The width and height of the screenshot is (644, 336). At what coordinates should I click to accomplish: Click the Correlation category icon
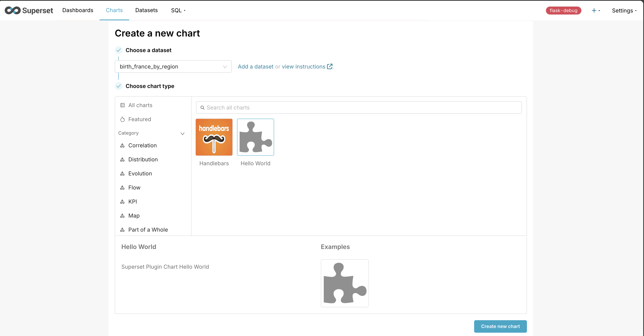click(x=123, y=146)
